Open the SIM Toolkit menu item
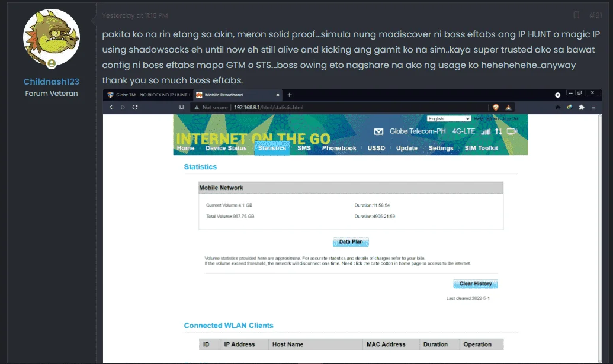 (x=481, y=148)
